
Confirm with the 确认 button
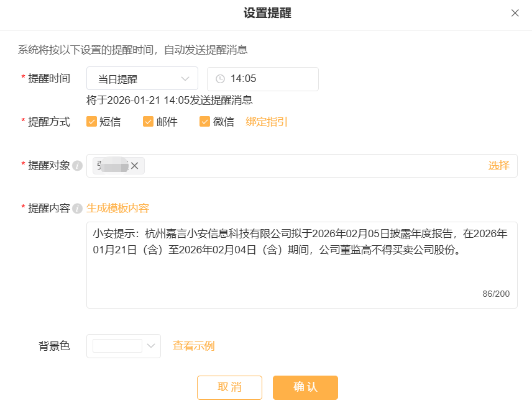pyautogui.click(x=305, y=387)
